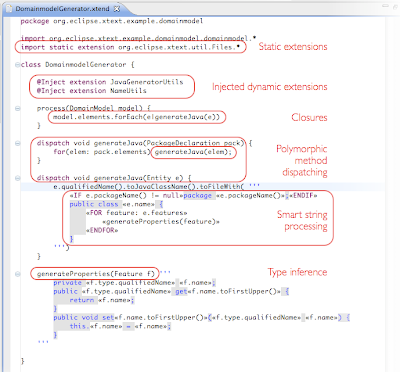Click the «ENDFOR» template keyword

[x=102, y=230]
